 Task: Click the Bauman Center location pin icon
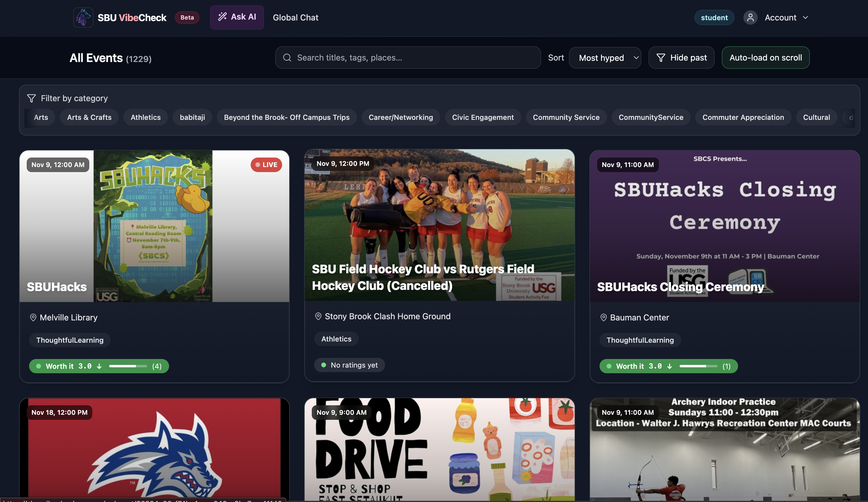603,317
